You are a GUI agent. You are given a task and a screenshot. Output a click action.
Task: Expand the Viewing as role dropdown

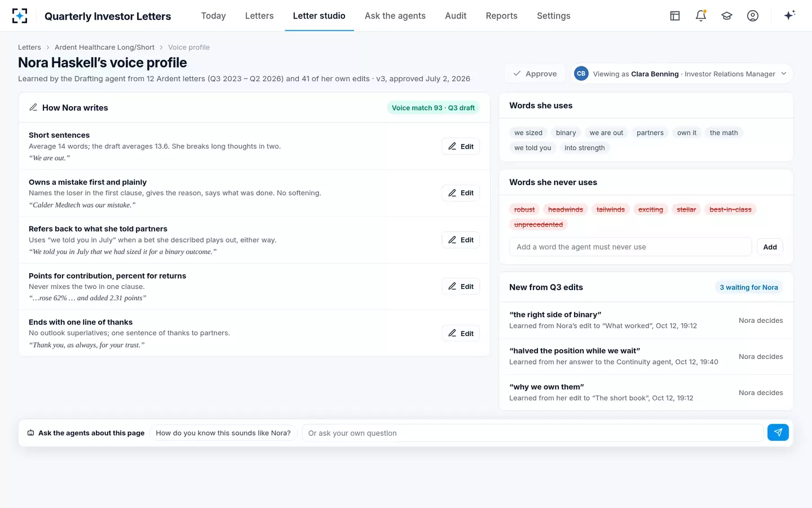[x=682, y=74]
